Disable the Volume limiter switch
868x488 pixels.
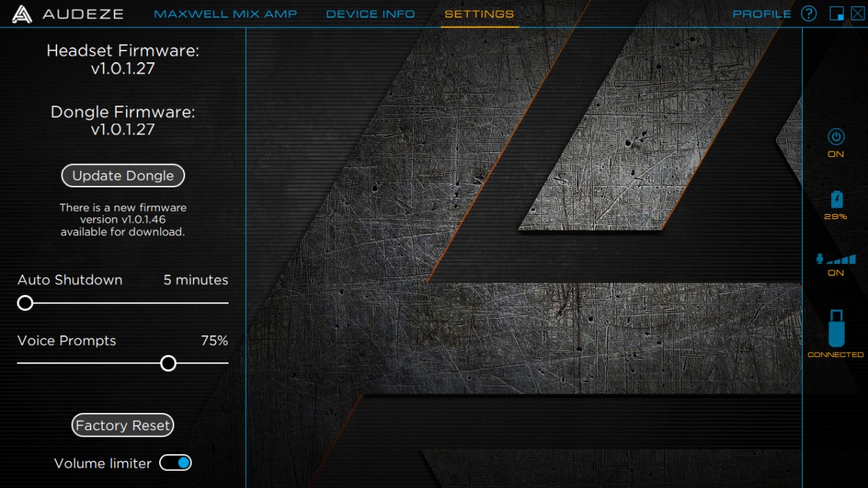coord(176,463)
